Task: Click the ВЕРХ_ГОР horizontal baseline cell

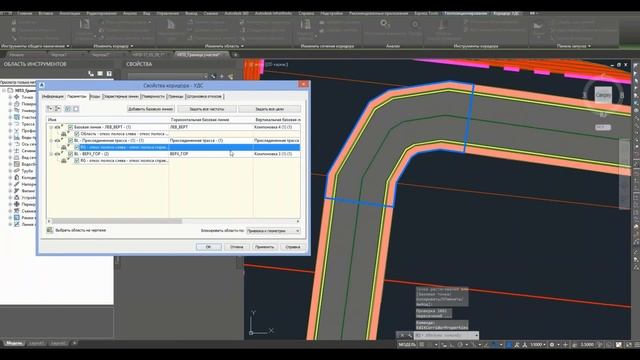Action: 211,154
